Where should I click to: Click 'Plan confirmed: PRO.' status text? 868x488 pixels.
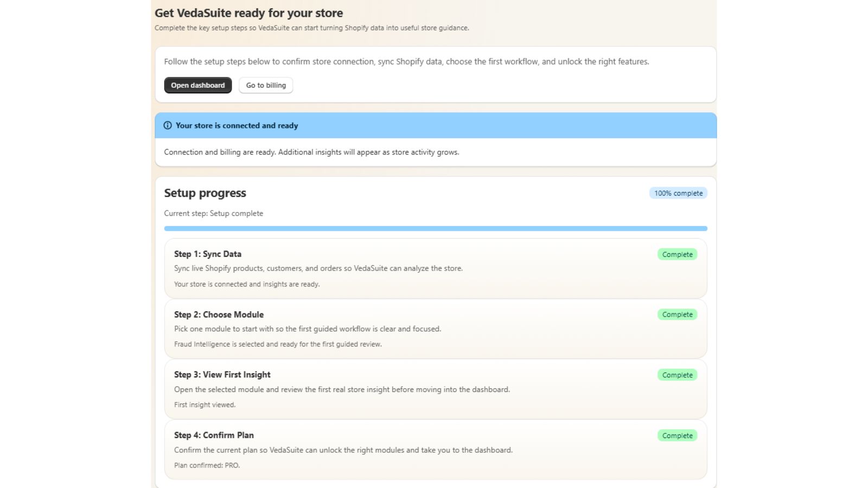[207, 465]
